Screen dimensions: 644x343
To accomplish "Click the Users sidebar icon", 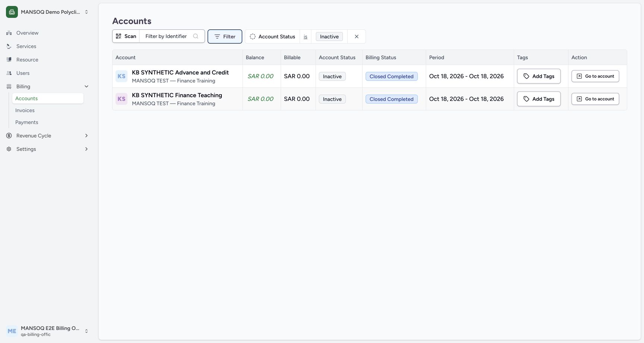I will pos(9,73).
